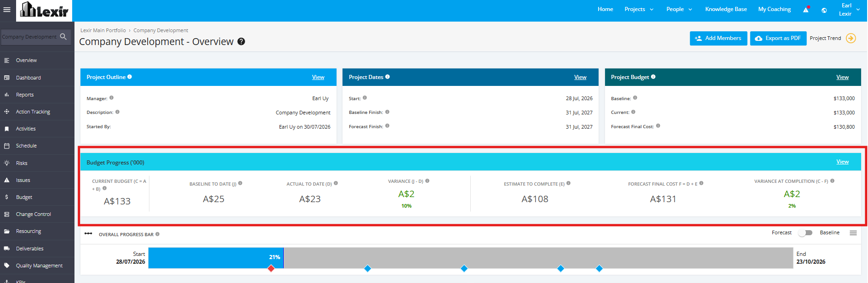The image size is (868, 283).
Task: Click Lexir Main Portfolio breadcrumb link
Action: click(x=103, y=30)
